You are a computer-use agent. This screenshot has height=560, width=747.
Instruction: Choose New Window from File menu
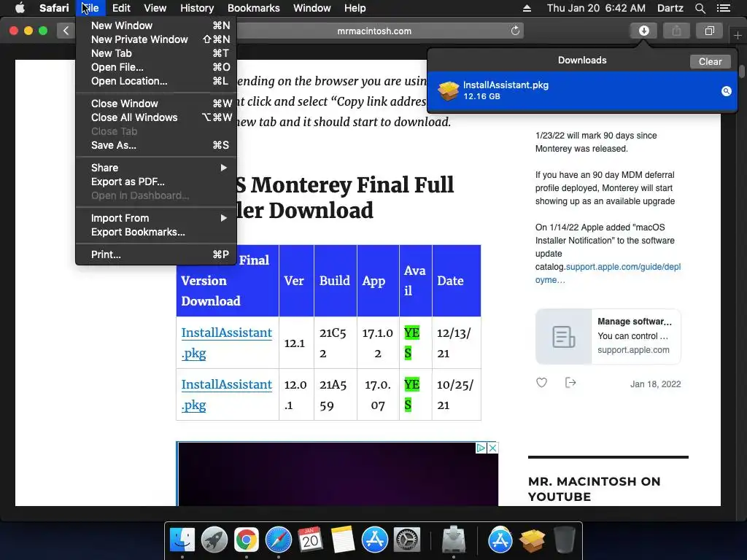point(156,26)
